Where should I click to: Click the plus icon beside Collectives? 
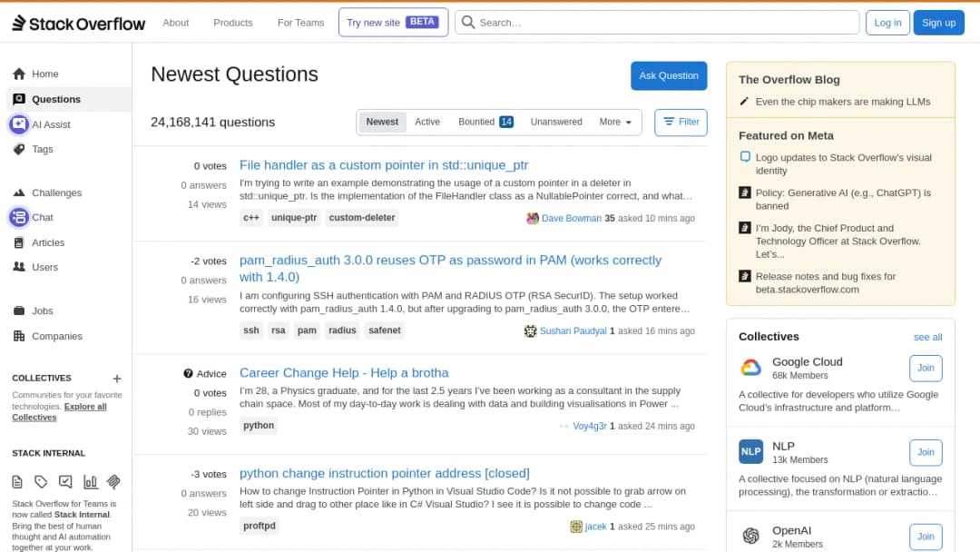click(116, 379)
